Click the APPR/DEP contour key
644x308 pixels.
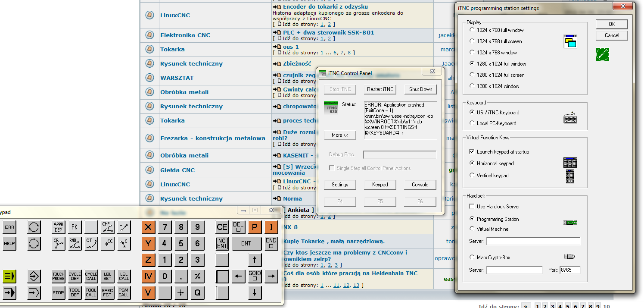pos(59,227)
